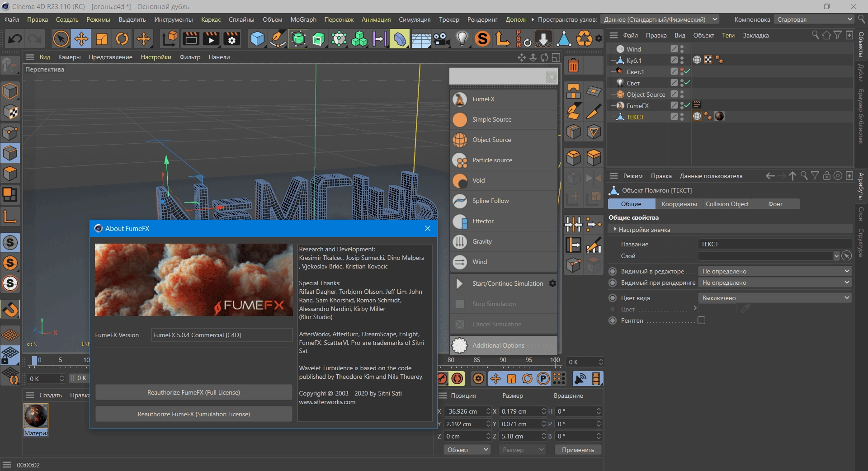Toggle enable checkmark of Свет object
Viewport: 868px width, 471px height.
[687, 83]
